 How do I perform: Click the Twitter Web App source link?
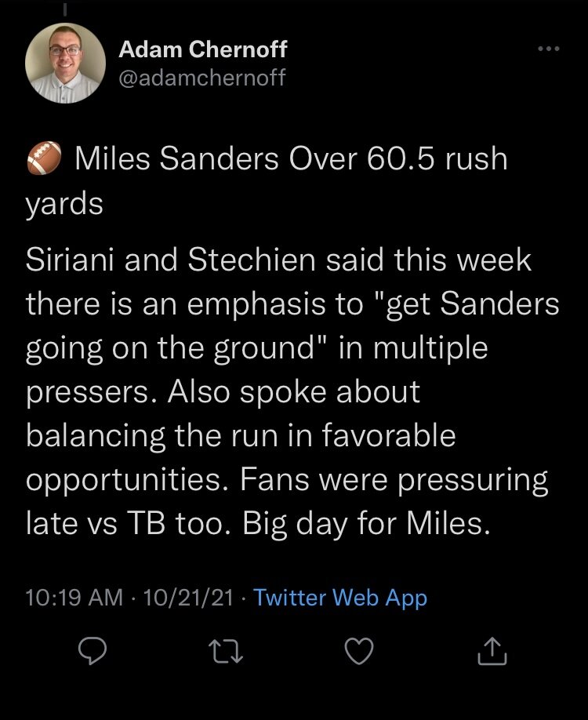340,598
